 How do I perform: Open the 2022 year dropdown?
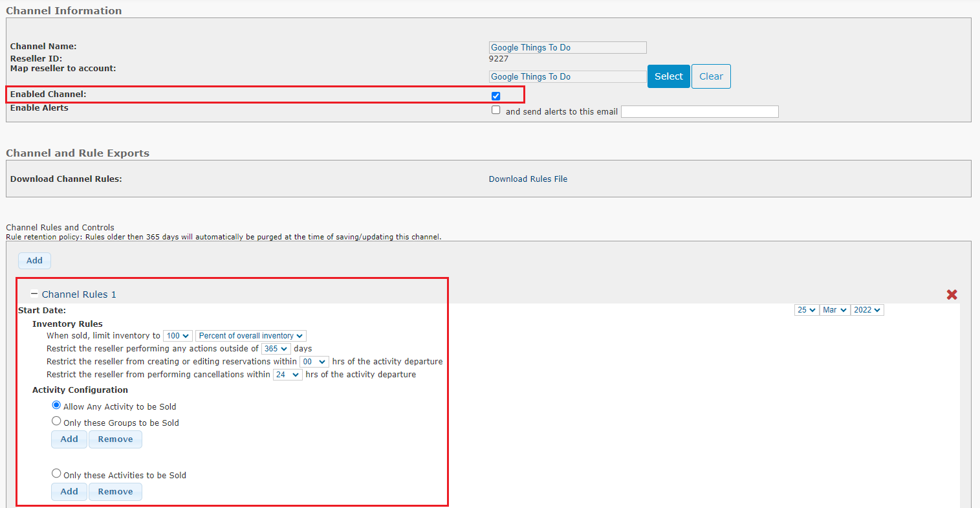867,309
